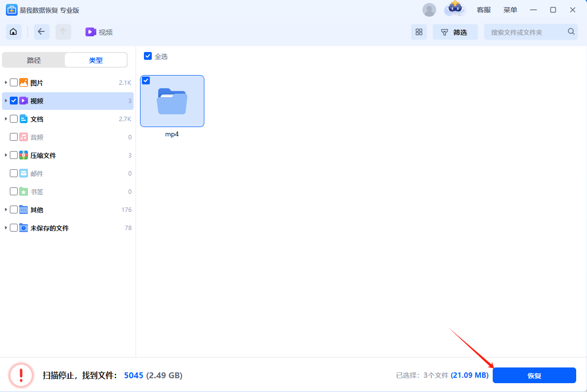
Task: Expand the 视频 tree node
Action: tap(5, 101)
